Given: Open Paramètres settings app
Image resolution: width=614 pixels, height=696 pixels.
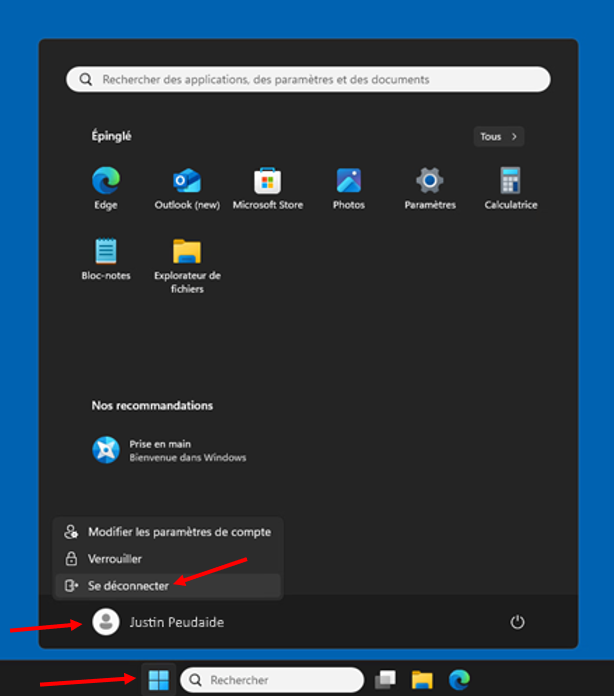Looking at the screenshot, I should [x=430, y=188].
